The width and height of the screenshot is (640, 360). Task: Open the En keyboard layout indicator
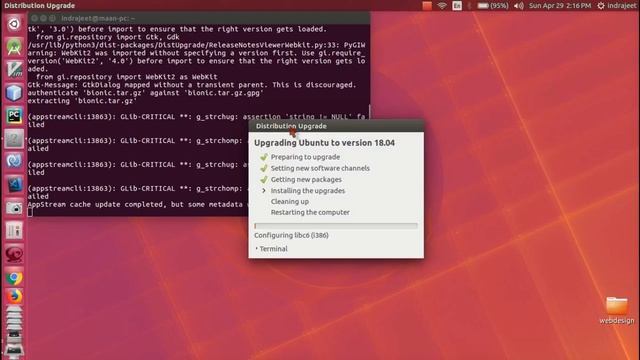pos(457,5)
